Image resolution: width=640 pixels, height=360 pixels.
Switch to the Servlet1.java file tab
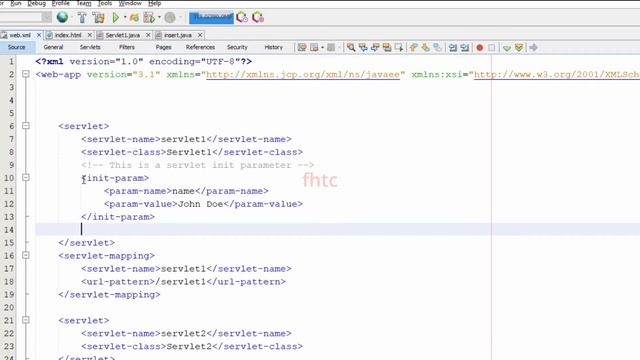[122, 35]
